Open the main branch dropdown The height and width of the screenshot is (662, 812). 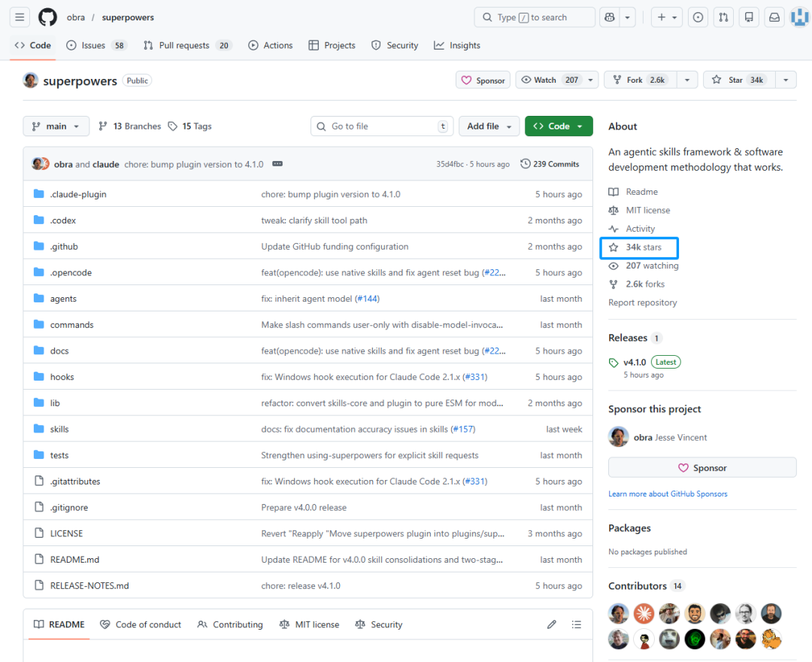(56, 126)
